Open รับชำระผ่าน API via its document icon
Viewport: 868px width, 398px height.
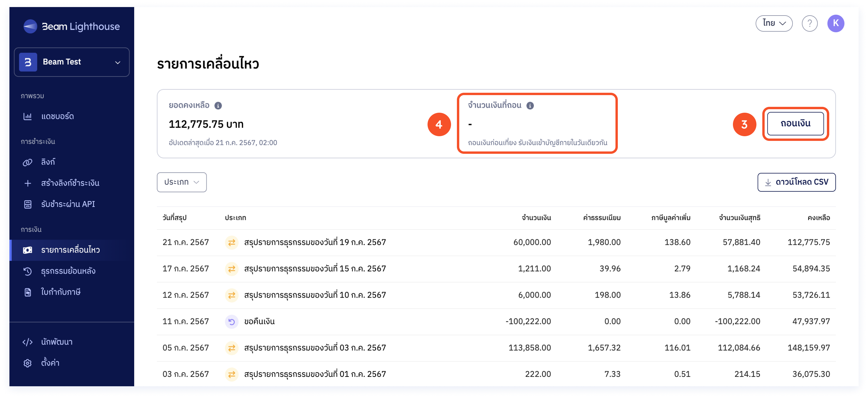(28, 204)
